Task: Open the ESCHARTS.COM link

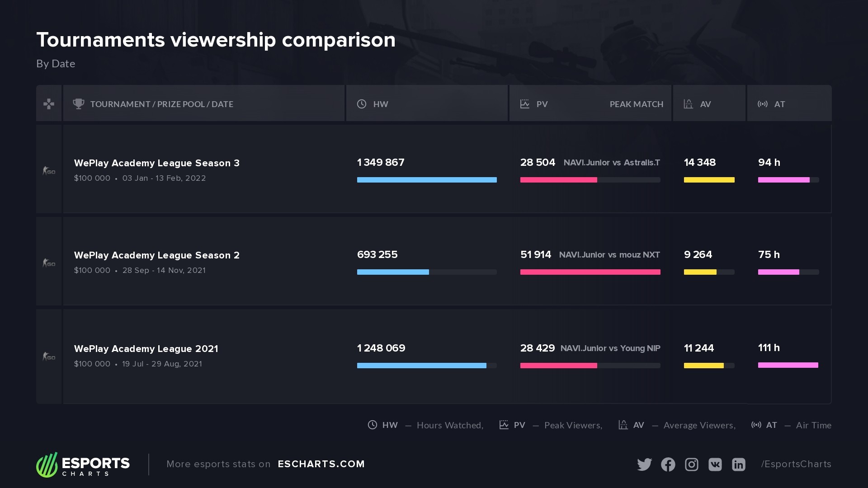Action: pos(321,464)
